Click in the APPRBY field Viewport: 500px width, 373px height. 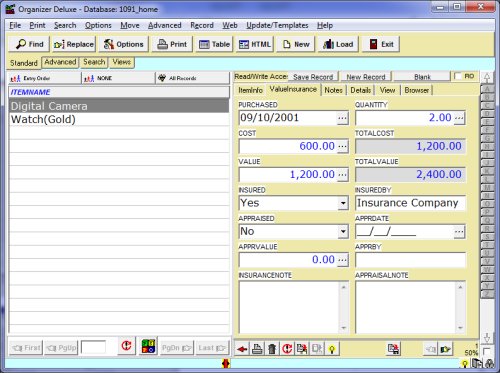[x=410, y=260]
